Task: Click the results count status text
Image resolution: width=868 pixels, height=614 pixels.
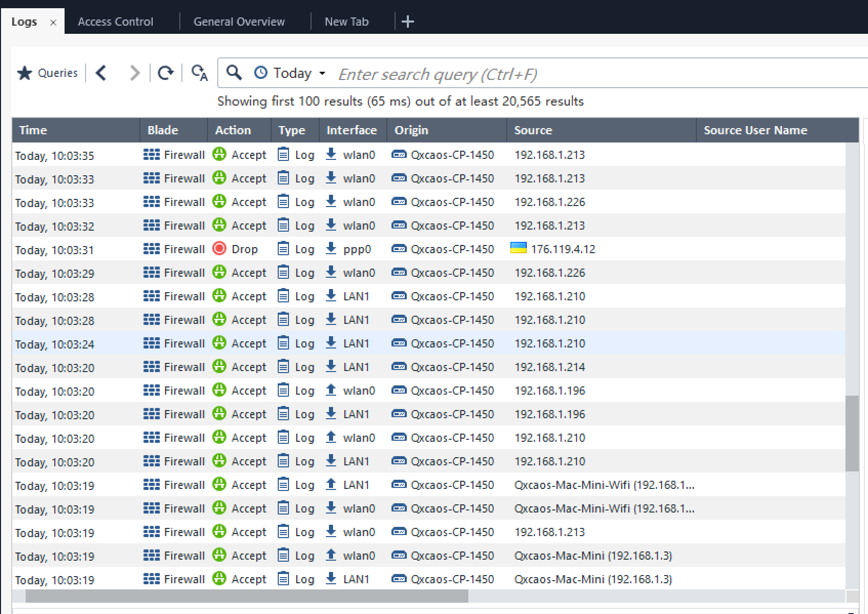Action: point(400,101)
